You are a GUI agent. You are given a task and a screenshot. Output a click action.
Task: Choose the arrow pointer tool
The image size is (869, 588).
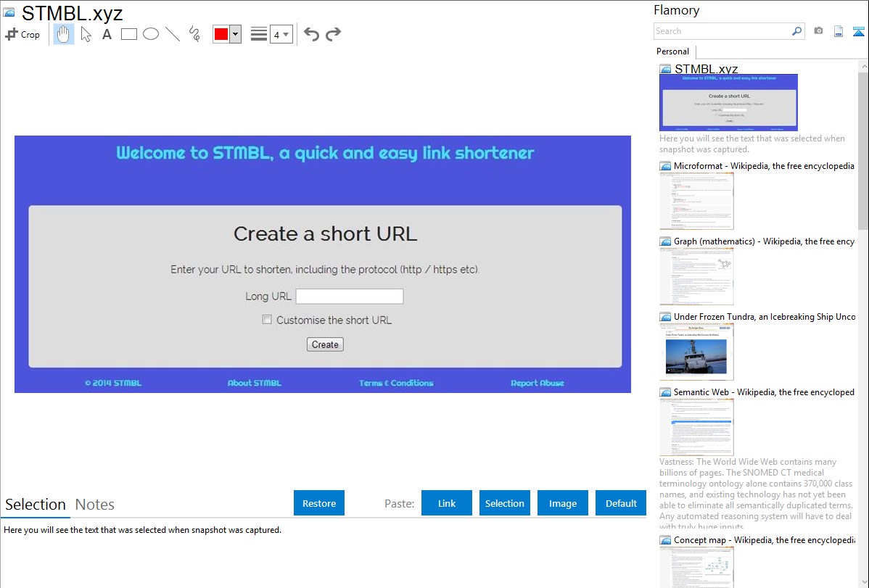click(x=86, y=34)
